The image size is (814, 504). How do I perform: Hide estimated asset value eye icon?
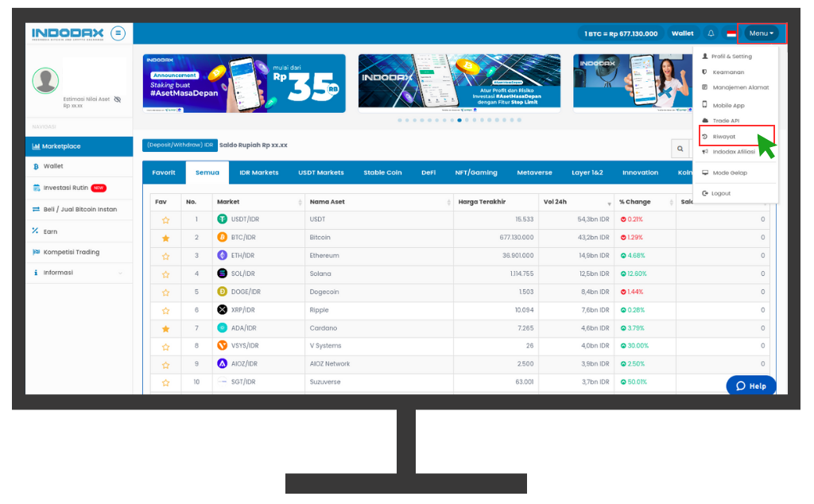coord(118,99)
